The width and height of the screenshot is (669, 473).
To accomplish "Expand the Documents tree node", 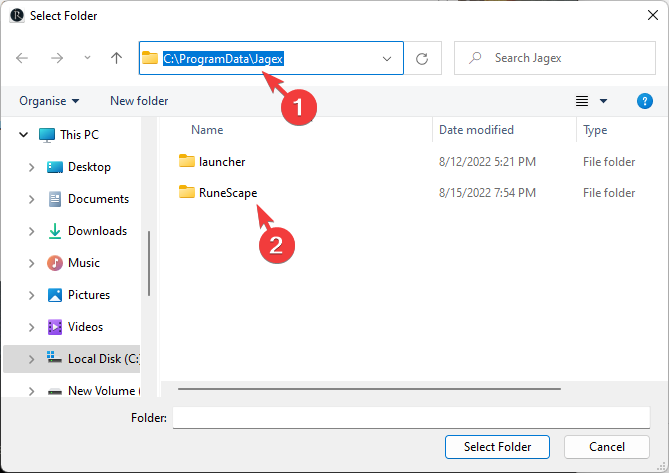I will [32, 199].
